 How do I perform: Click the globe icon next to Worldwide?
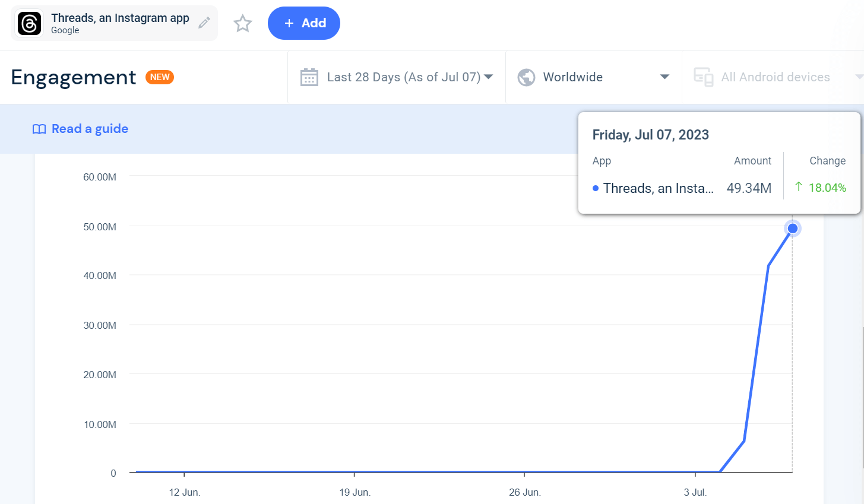pos(526,77)
